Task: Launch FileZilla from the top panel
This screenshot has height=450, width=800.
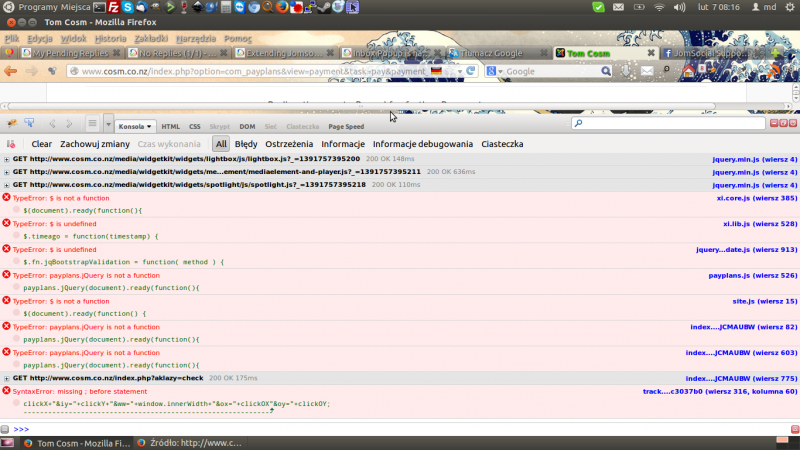Action: tap(114, 7)
